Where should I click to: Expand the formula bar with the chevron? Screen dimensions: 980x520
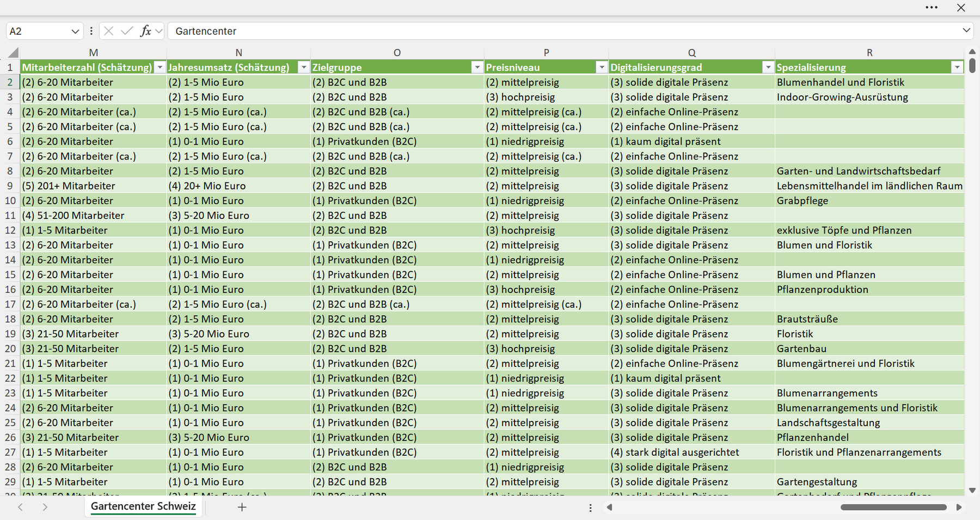[966, 30]
